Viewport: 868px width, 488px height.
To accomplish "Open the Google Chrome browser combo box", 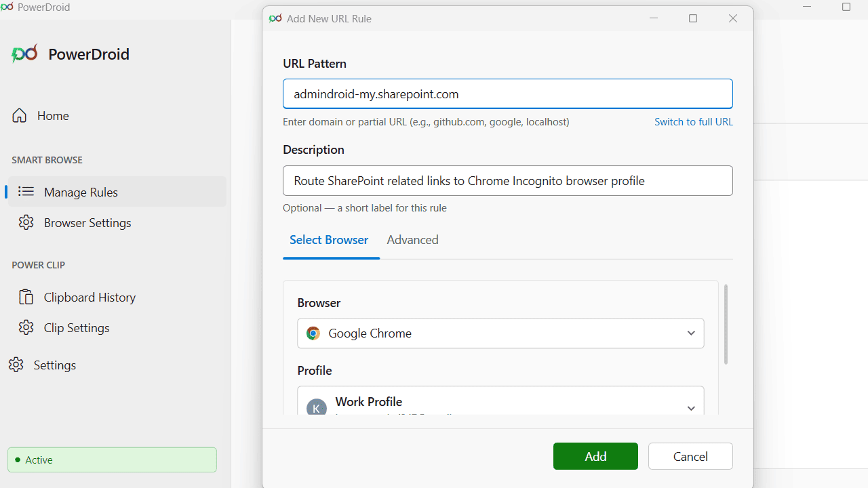I will click(x=500, y=333).
